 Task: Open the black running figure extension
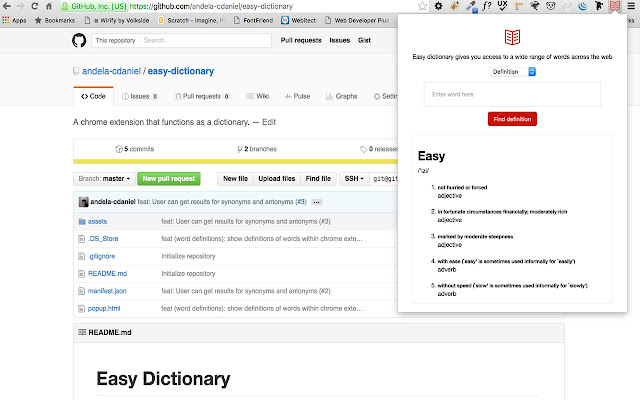[599, 6]
